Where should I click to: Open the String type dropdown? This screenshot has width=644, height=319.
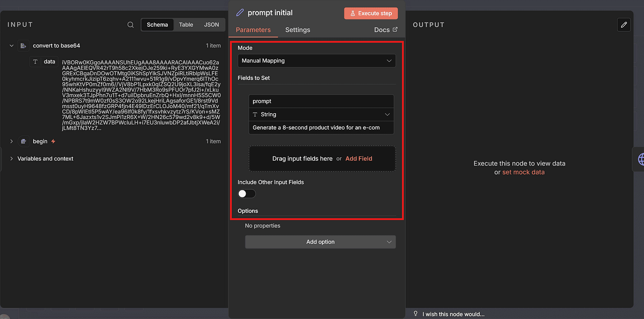pyautogui.click(x=321, y=115)
